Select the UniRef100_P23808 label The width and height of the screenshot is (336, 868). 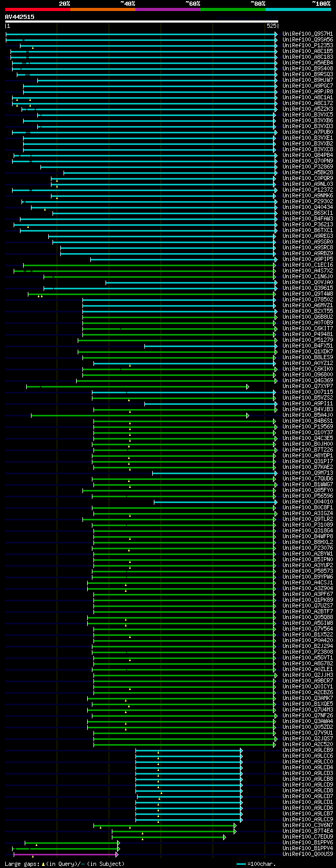[308, 652]
